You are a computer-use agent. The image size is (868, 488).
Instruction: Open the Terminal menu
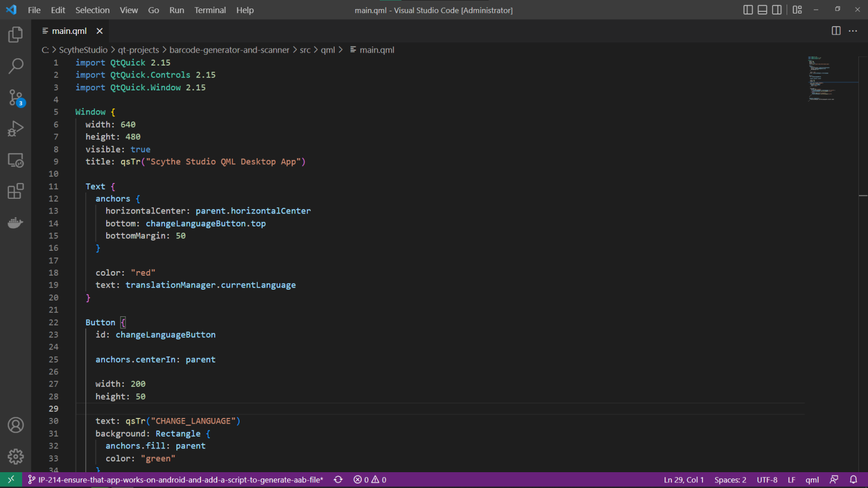point(210,10)
